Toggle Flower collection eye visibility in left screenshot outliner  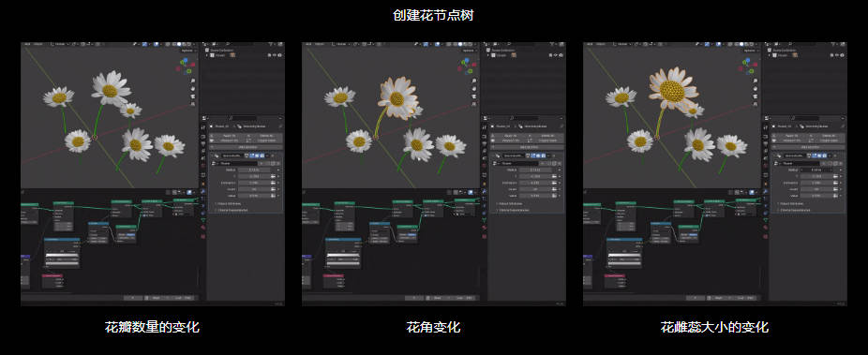[275, 55]
